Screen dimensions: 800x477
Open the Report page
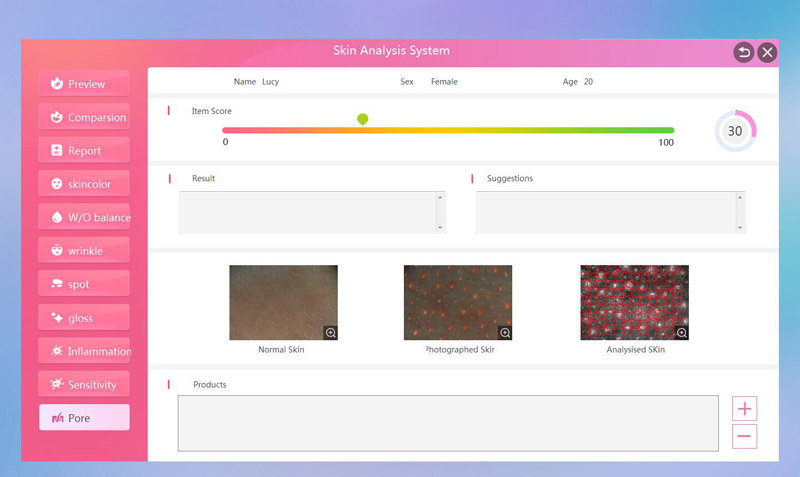84,150
